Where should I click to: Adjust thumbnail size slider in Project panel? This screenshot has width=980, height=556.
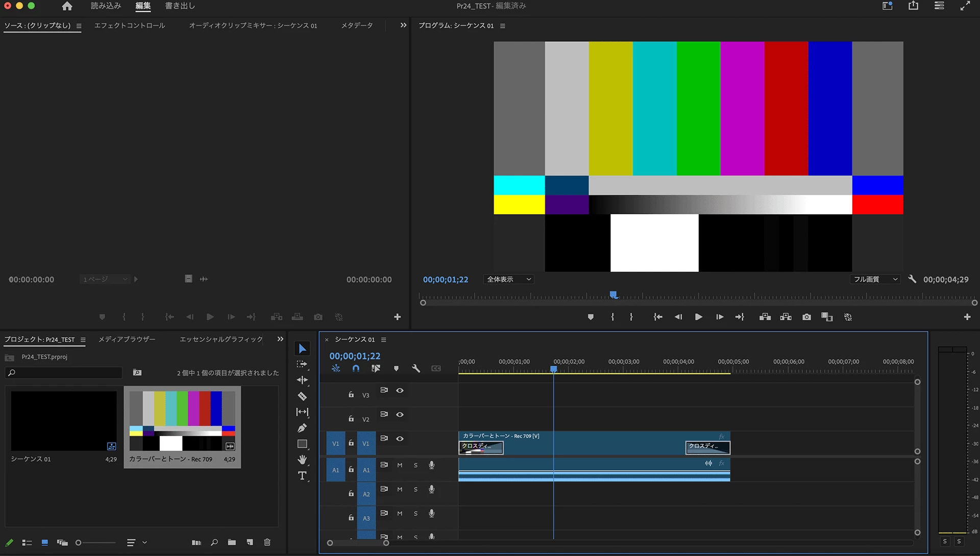(79, 543)
